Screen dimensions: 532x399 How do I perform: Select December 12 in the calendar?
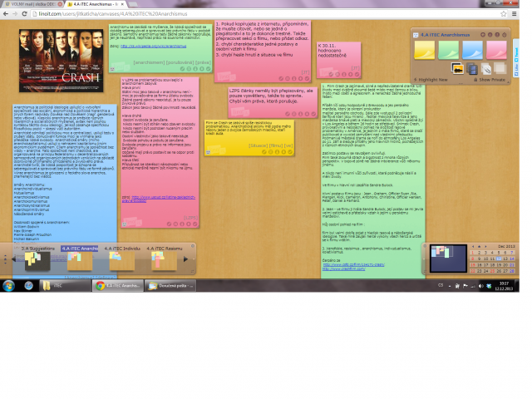499,259
